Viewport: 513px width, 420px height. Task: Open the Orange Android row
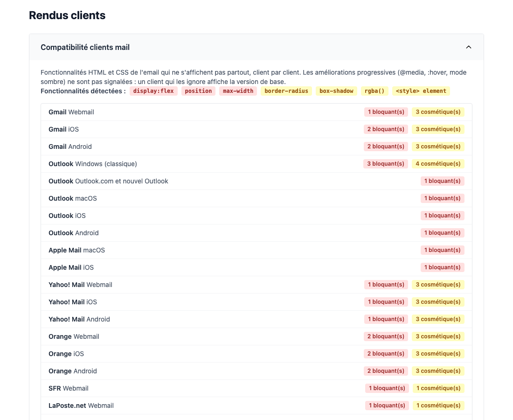[256, 371]
